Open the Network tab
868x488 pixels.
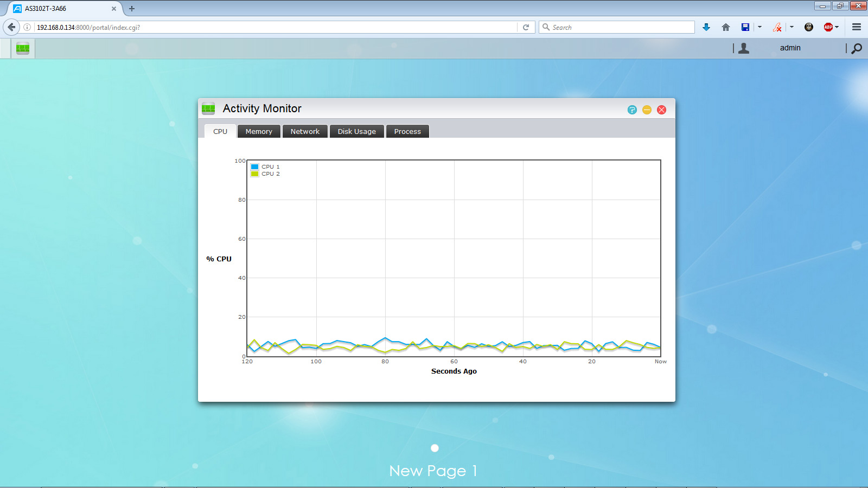(x=305, y=131)
